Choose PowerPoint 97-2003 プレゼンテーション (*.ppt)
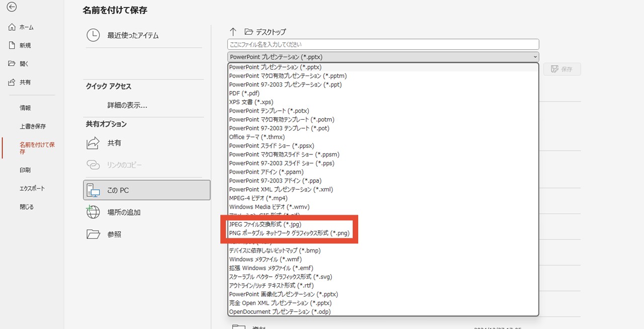 [383, 85]
